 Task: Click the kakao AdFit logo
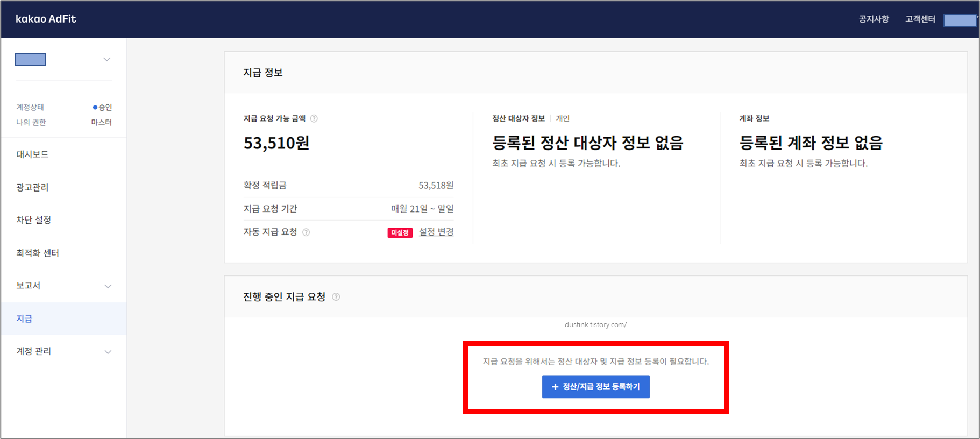(46, 19)
